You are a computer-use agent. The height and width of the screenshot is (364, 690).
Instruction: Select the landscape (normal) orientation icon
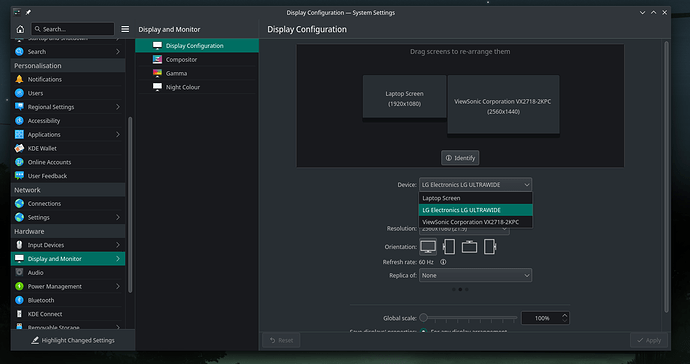(428, 246)
